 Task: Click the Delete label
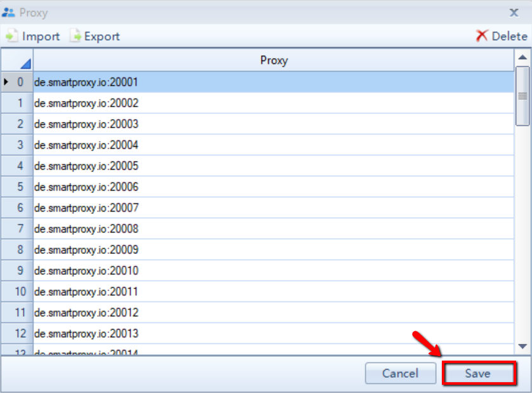[509, 36]
